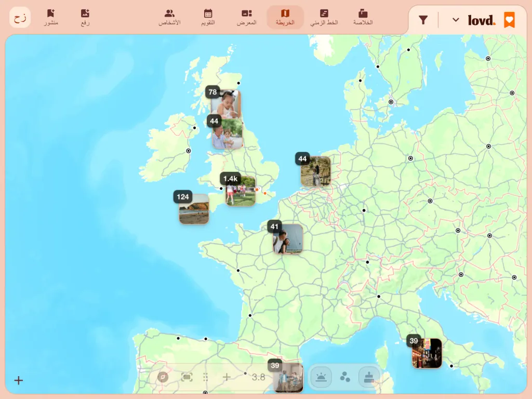Screen dimensions: 532x399
Task: Click the fit-to-frame map icon
Action: (187, 377)
